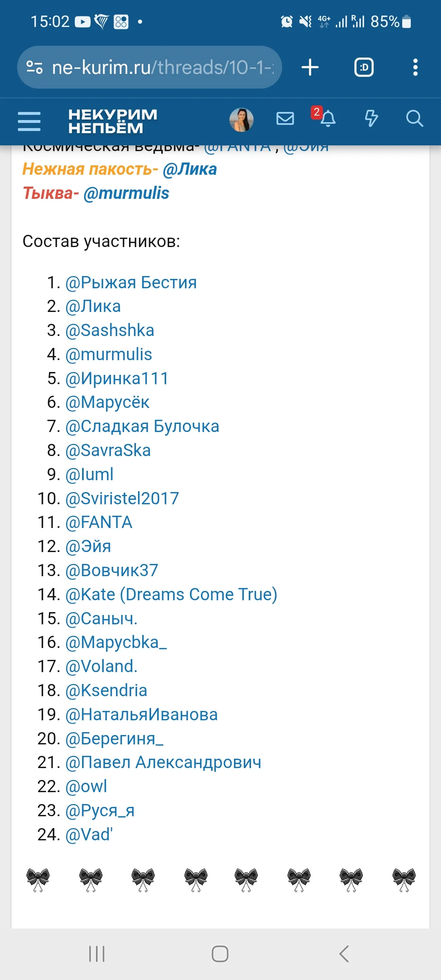
Task: Open notifications bell with 2 alerts
Action: point(327,119)
